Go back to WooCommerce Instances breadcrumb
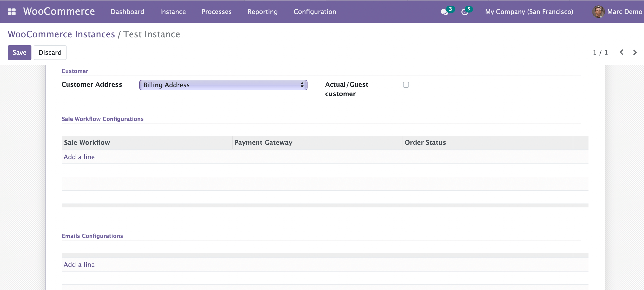644x290 pixels. click(61, 34)
